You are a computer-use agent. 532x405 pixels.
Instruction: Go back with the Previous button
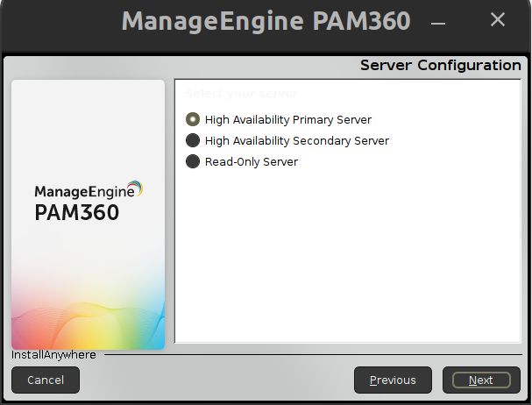pos(393,380)
